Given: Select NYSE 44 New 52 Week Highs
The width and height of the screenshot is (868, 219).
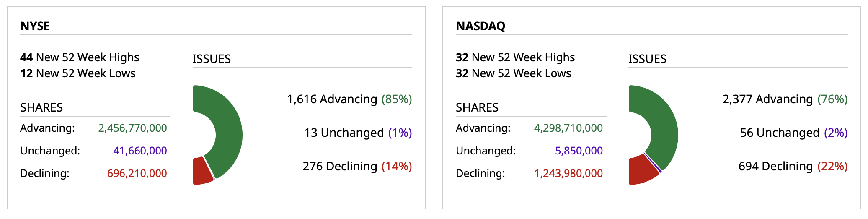Looking at the screenshot, I should pos(80,57).
